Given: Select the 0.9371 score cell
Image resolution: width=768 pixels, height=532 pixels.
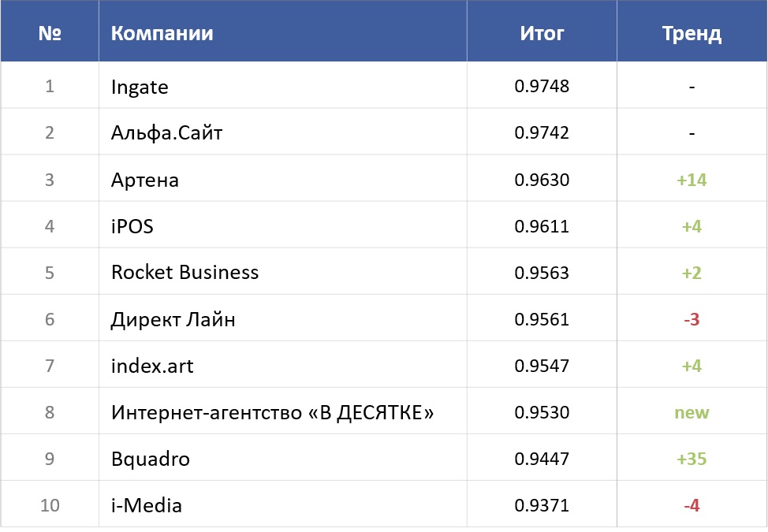Looking at the screenshot, I should click(542, 505).
